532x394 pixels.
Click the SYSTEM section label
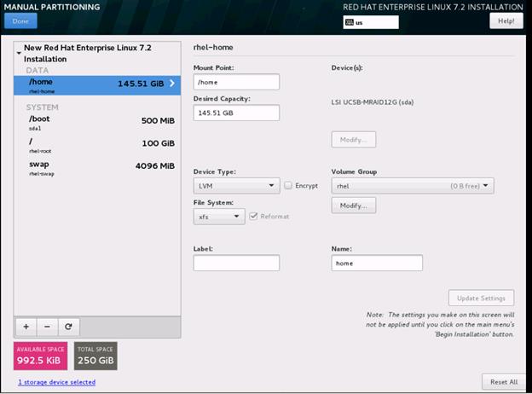[x=43, y=107]
